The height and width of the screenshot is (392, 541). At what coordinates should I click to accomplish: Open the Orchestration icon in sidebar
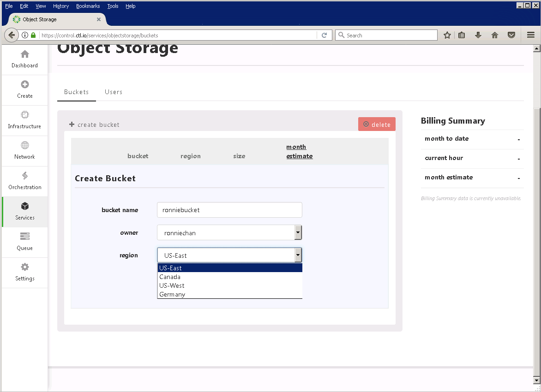(x=25, y=176)
